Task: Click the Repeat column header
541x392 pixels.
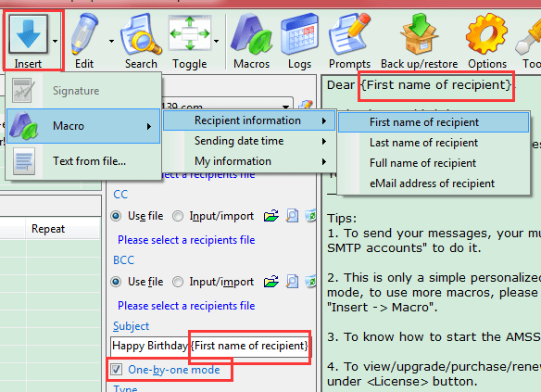Action: 48,229
